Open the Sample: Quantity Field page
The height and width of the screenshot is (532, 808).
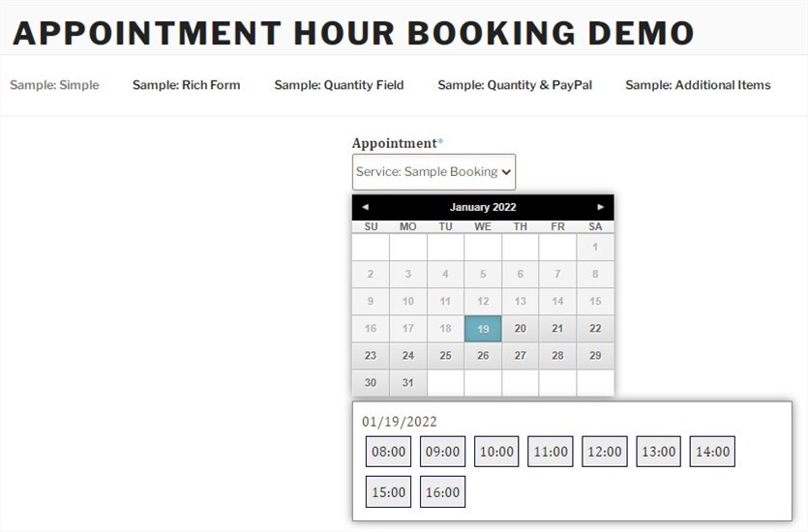(x=339, y=85)
